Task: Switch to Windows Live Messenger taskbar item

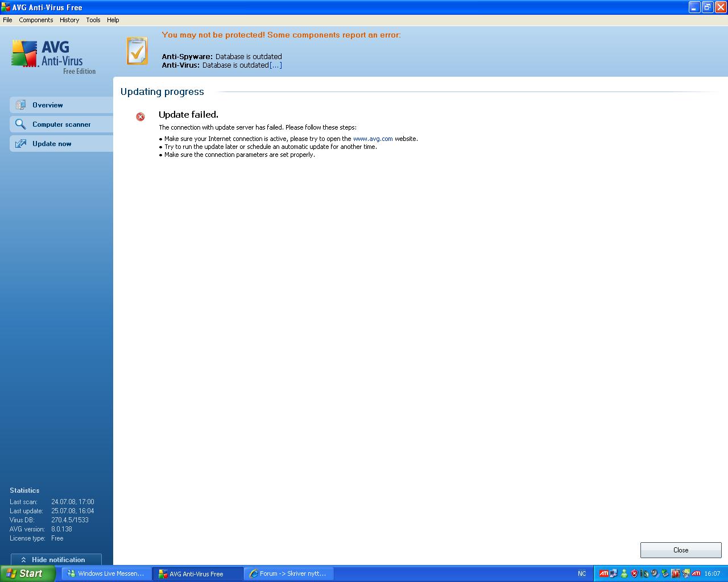Action: (107, 573)
